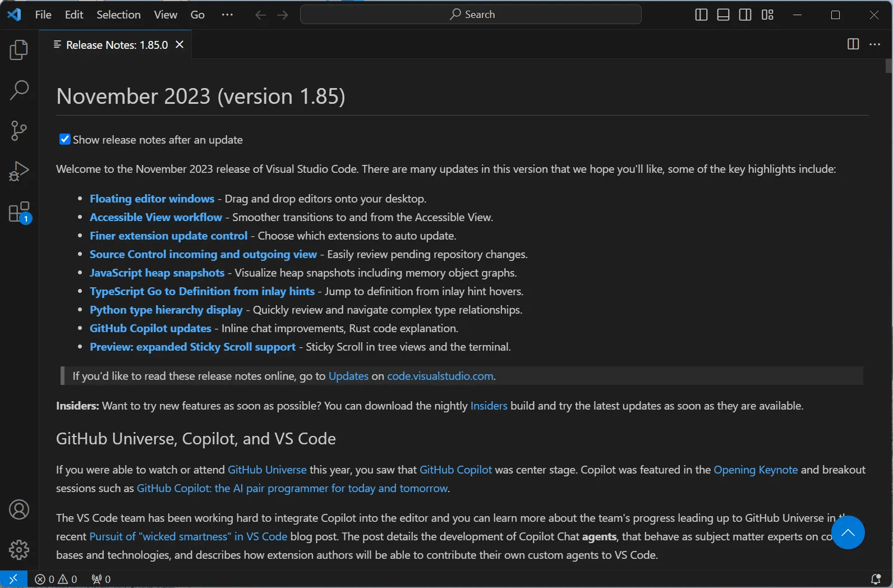Open the Customize Layout icon
The width and height of the screenshot is (893, 588).
767,15
